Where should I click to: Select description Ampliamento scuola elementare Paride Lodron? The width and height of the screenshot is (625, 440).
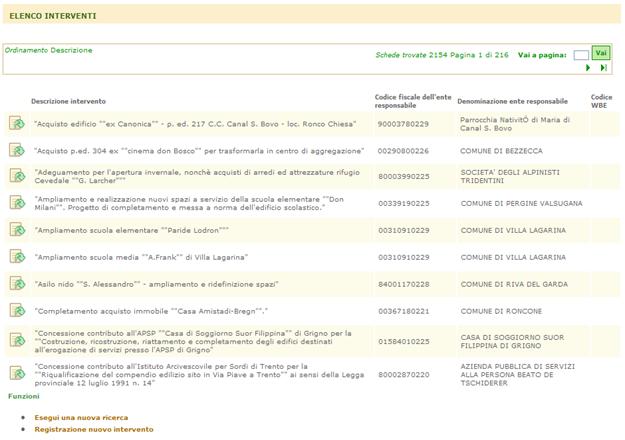click(132, 230)
